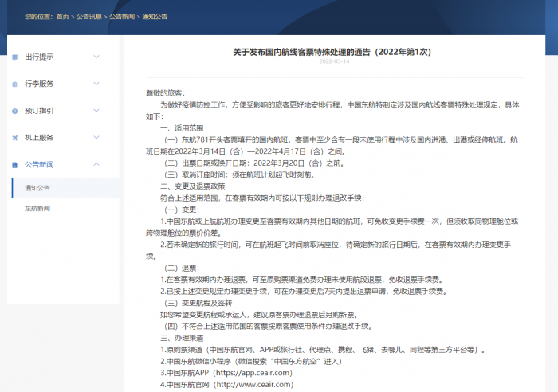This screenshot has width=558, height=392.
Task: Open the 机上服务 menu label
Action: [40, 137]
